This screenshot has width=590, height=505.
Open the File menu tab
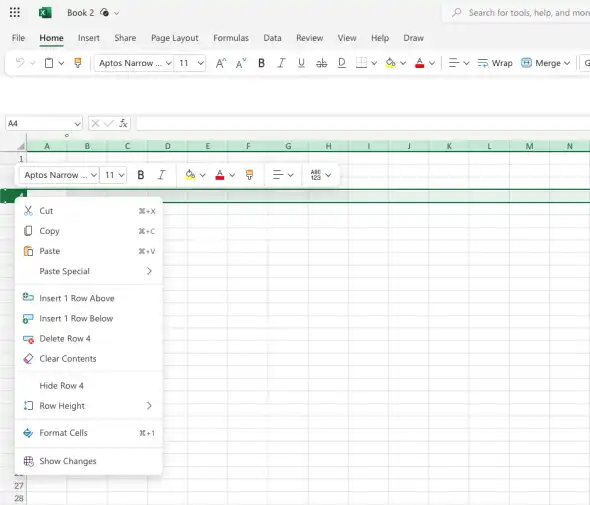tap(18, 38)
